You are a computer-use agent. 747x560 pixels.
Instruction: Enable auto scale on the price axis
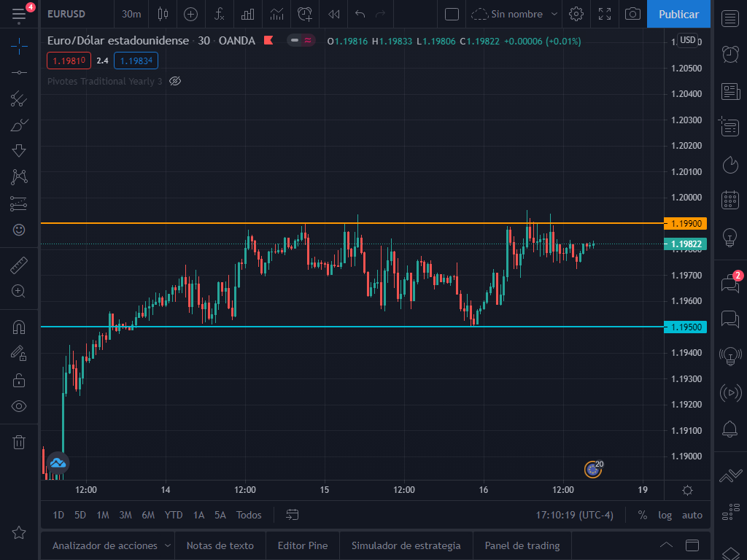click(x=692, y=515)
